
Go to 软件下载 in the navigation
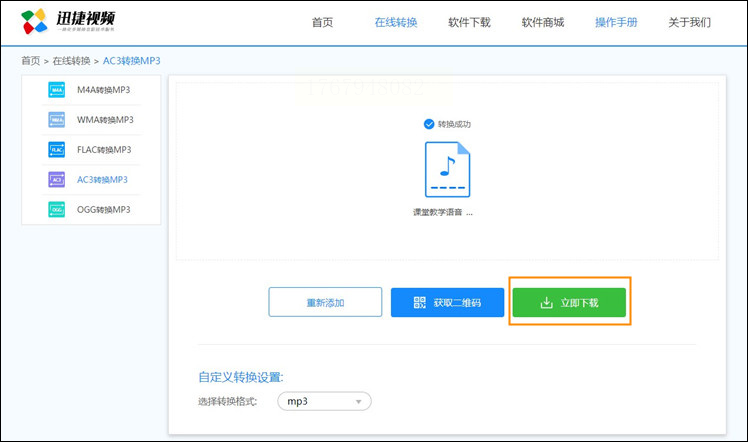click(x=469, y=22)
